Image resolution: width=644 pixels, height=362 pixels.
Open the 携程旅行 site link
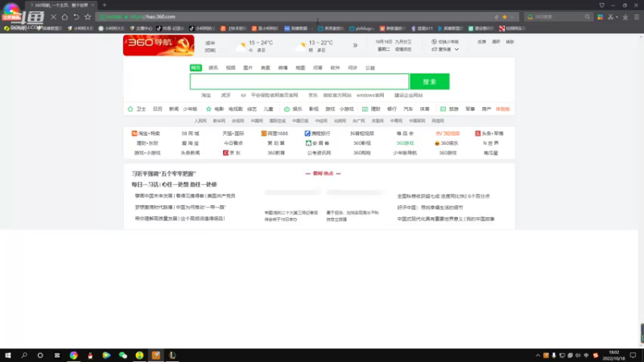[x=317, y=134]
